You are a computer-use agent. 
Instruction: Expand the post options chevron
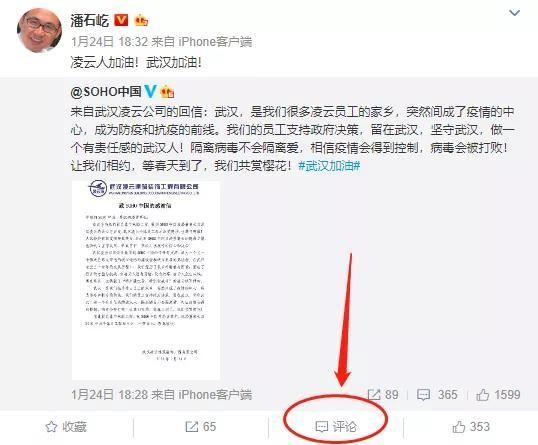(514, 13)
